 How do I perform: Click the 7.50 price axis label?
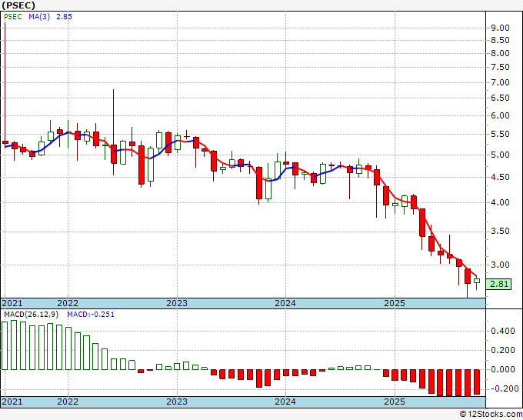(501, 68)
